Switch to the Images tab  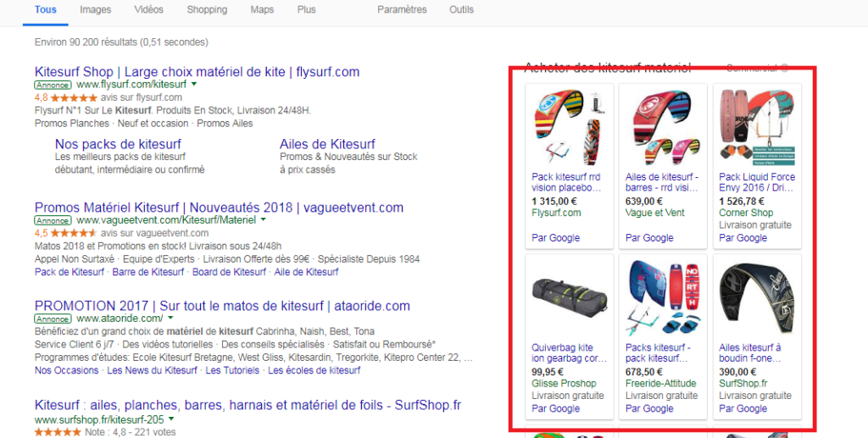pyautogui.click(x=95, y=9)
